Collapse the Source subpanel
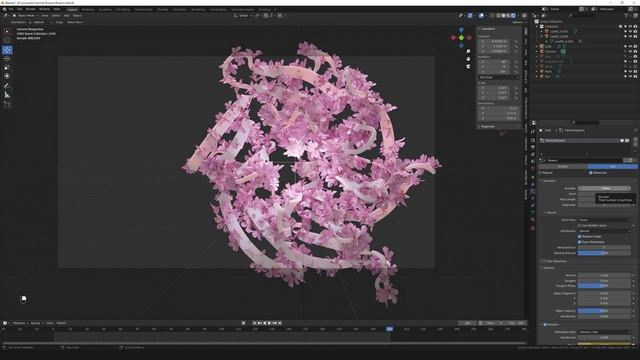 (x=551, y=213)
